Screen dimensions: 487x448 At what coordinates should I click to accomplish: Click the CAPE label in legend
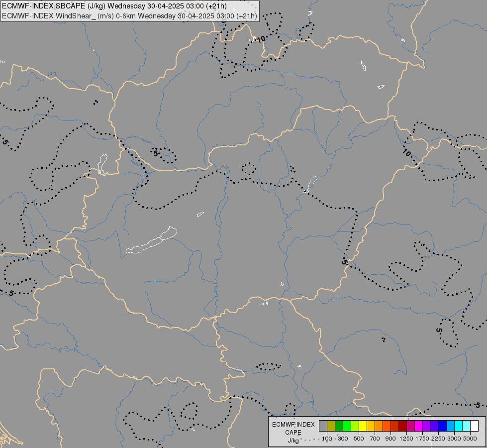(293, 433)
